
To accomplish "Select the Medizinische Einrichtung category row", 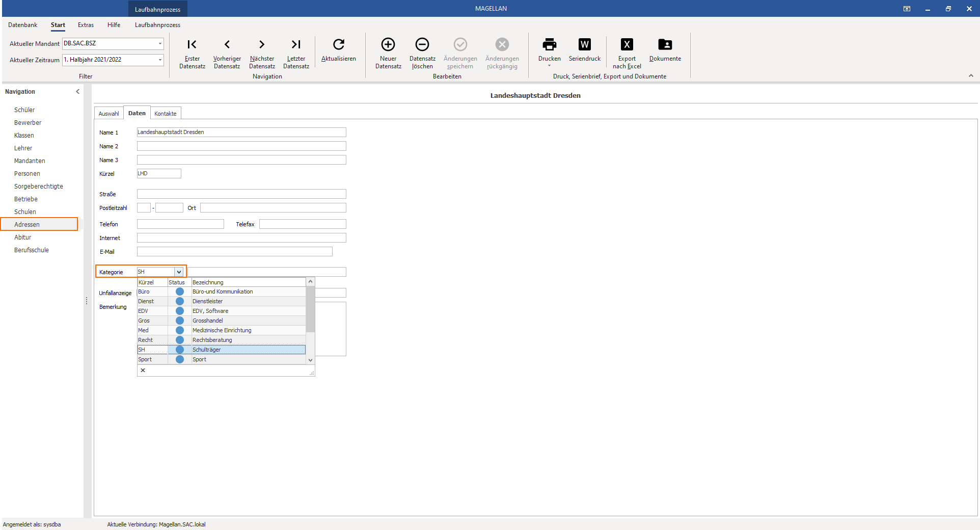I will 222,330.
